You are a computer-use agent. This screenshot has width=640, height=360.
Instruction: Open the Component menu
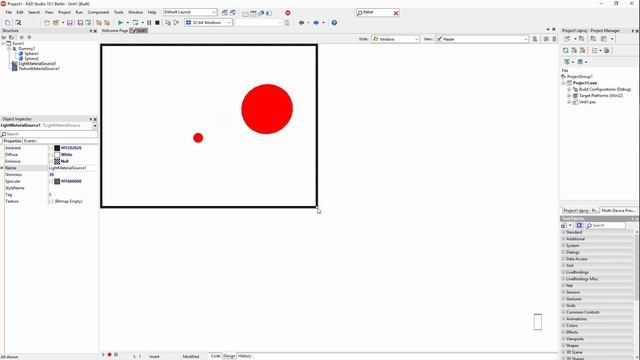(98, 12)
